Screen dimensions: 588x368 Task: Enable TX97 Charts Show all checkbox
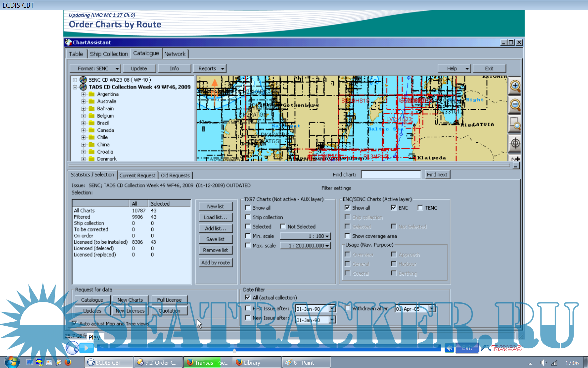pos(248,208)
